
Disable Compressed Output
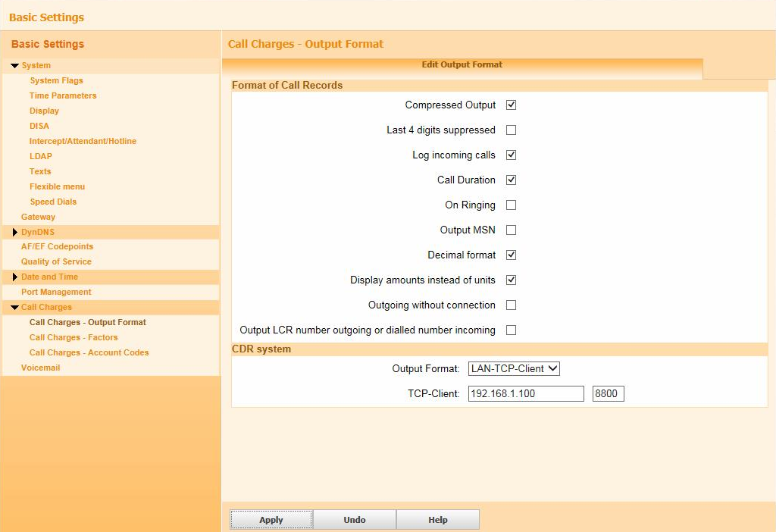(x=511, y=105)
